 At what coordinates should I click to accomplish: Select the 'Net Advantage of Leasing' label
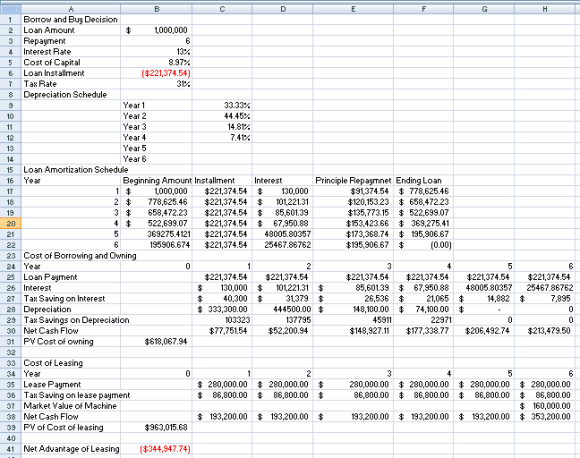[x=71, y=449]
